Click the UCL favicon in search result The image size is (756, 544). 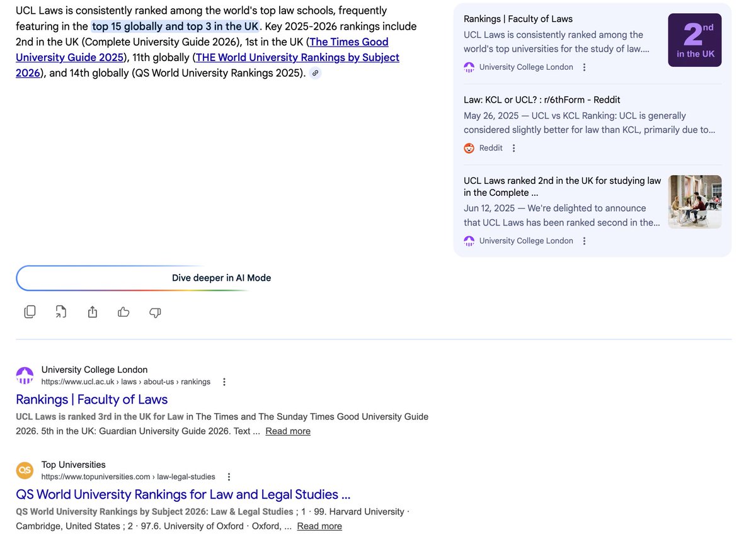[25, 376]
